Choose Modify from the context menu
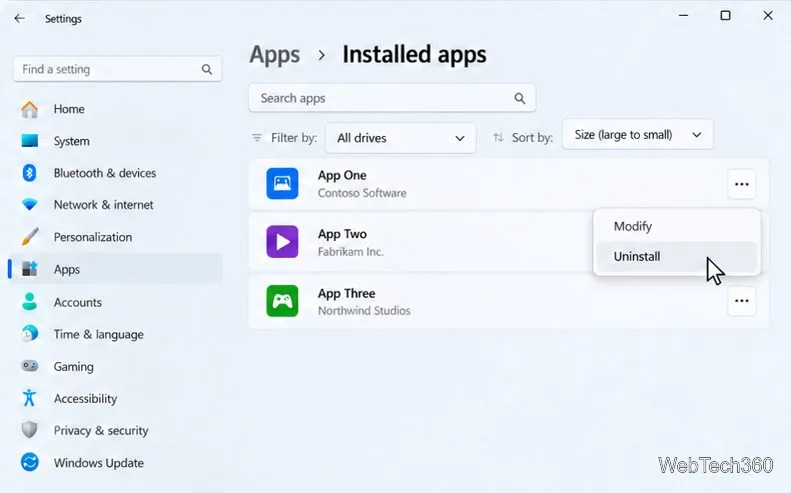791x493 pixels. click(x=677, y=226)
